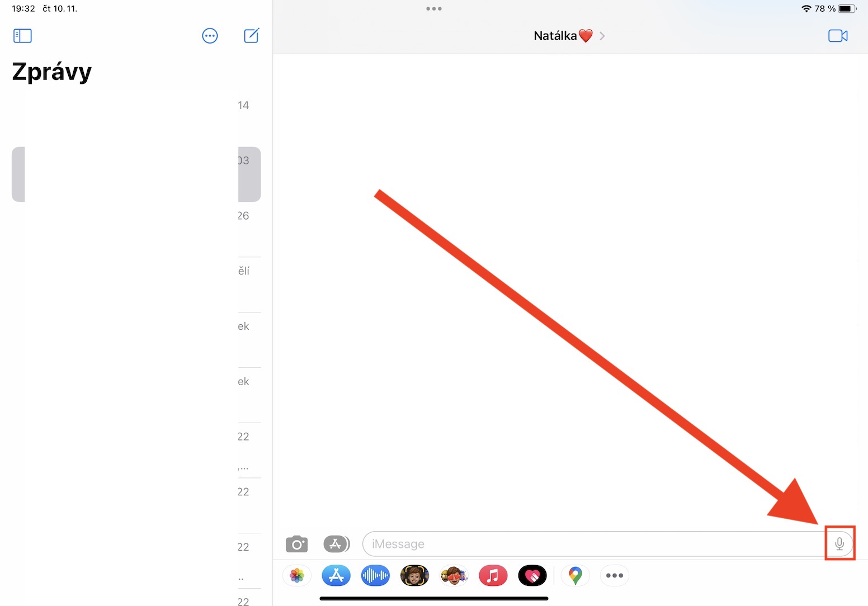Open the Photos iMessage app
This screenshot has width=868, height=606.
297,575
